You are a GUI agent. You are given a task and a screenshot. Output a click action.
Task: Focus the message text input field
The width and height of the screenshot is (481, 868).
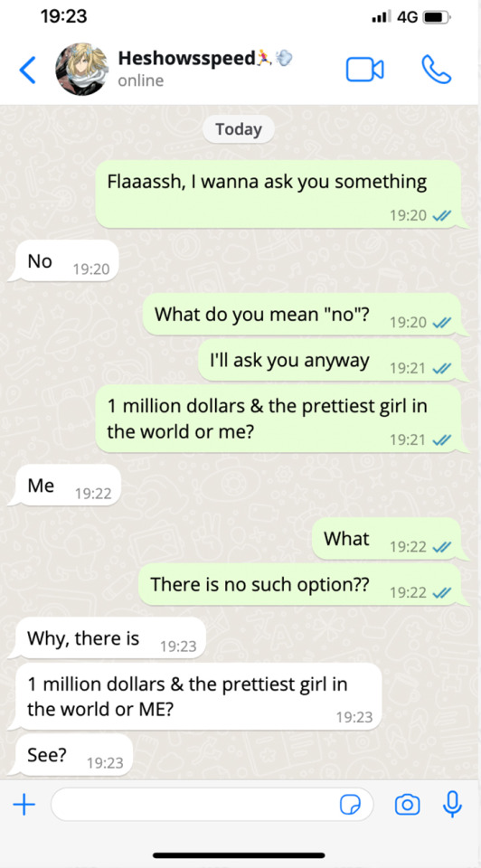[x=212, y=805]
